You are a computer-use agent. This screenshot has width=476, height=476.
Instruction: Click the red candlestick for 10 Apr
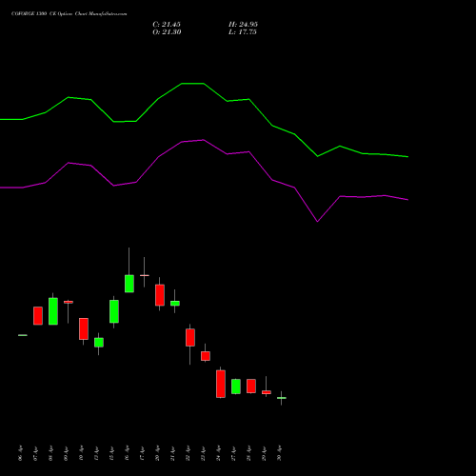(x=84, y=328)
